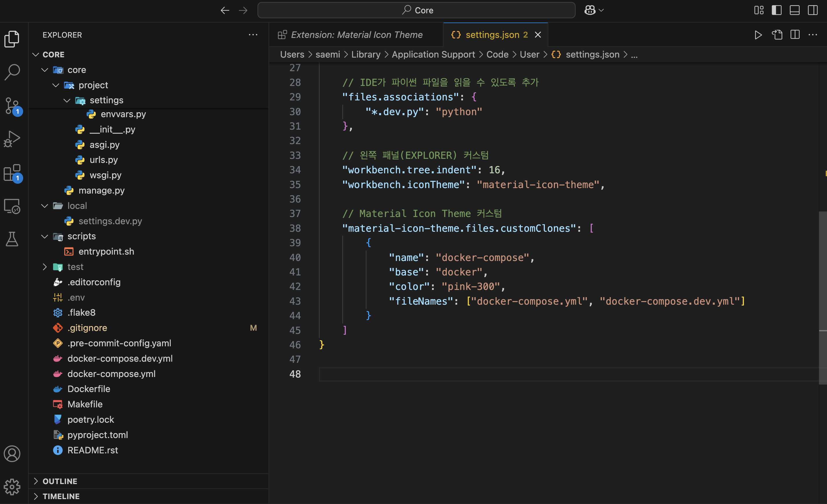Open the Remote Explorer icon
The height and width of the screenshot is (504, 827).
click(x=12, y=206)
